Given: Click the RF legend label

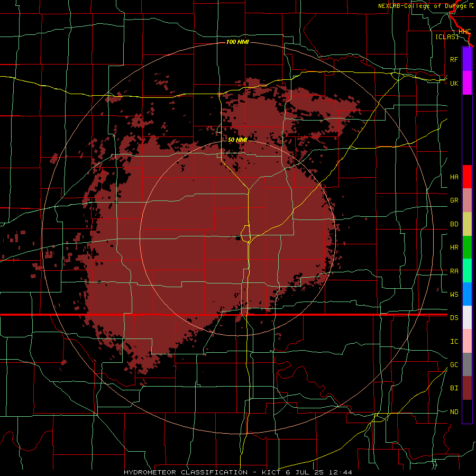Looking at the screenshot, I should 454,59.
